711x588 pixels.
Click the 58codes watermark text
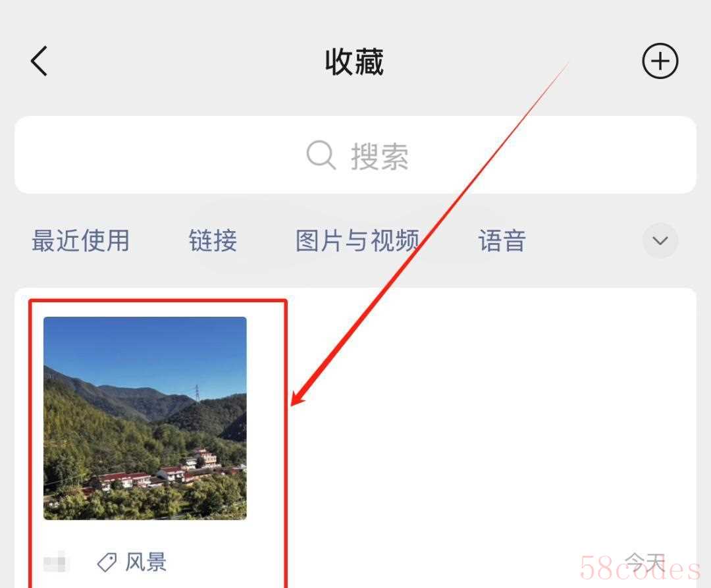coord(640,568)
